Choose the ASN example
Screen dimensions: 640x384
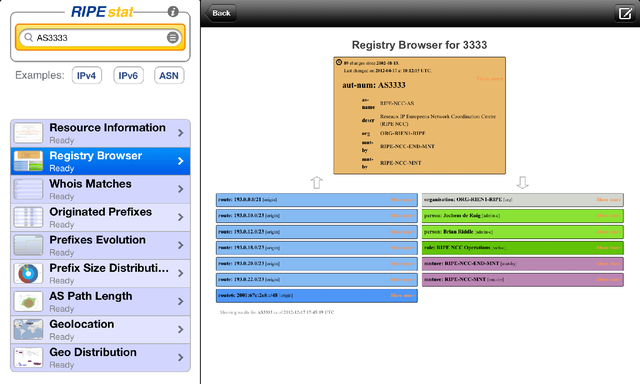[x=169, y=75]
